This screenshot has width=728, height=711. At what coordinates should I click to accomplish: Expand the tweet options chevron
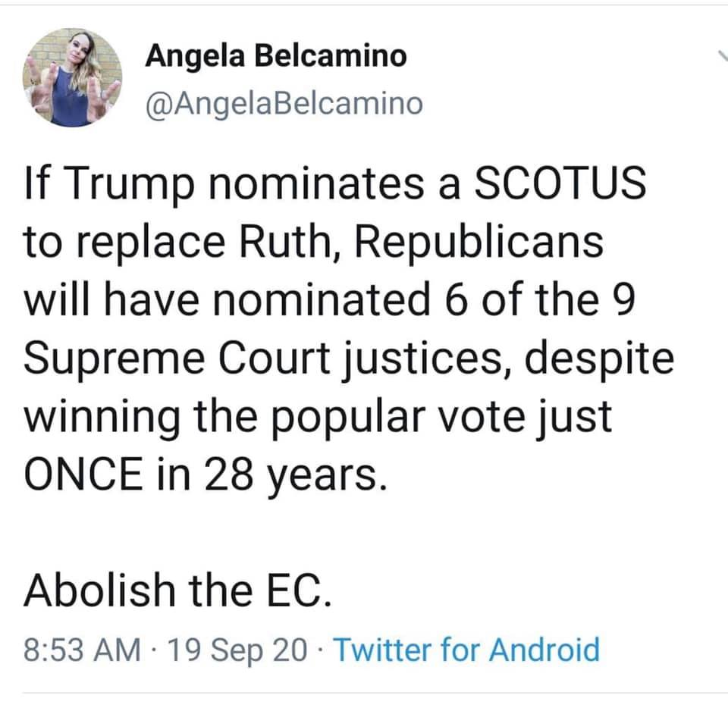point(723,55)
